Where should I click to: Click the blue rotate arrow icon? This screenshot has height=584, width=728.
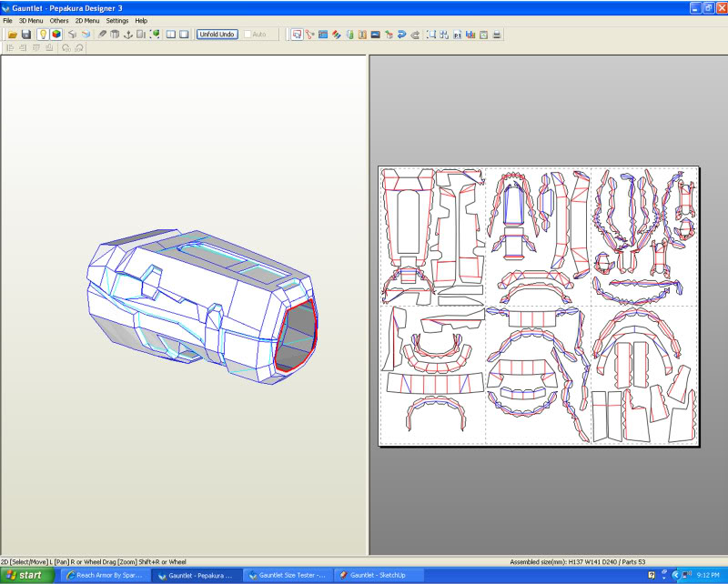click(402, 35)
